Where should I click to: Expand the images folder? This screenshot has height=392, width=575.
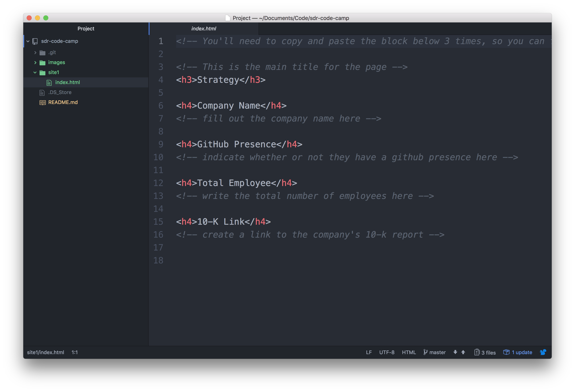(x=35, y=63)
